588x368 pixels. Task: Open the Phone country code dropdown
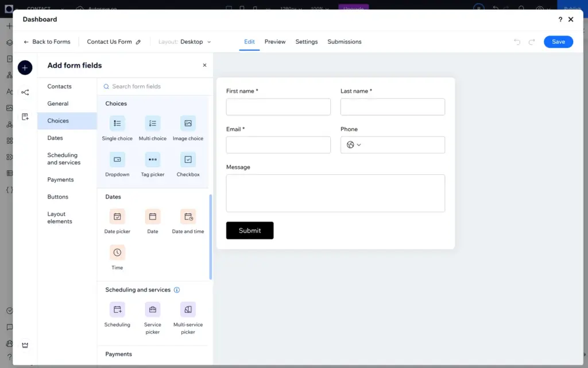click(x=354, y=145)
